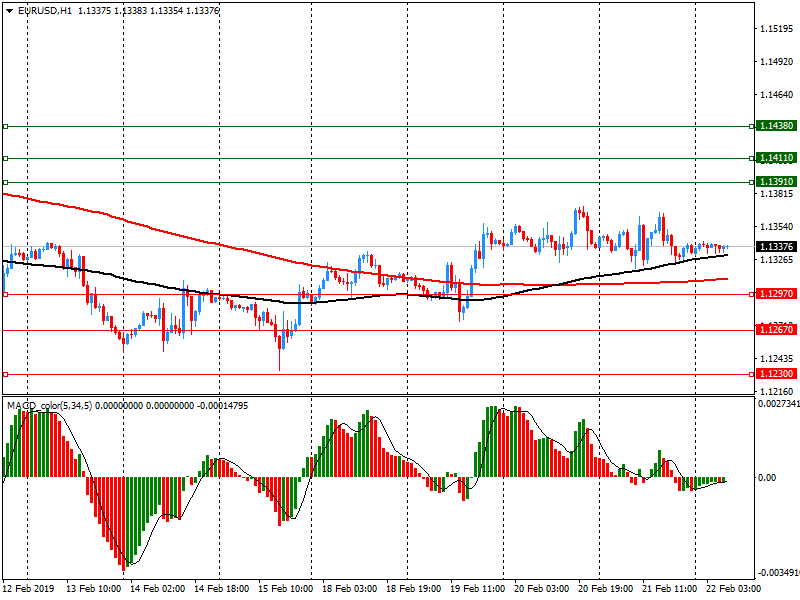This screenshot has height=600, width=800.
Task: Click the left handle of the 1.13910 line
Action: (x=5, y=182)
